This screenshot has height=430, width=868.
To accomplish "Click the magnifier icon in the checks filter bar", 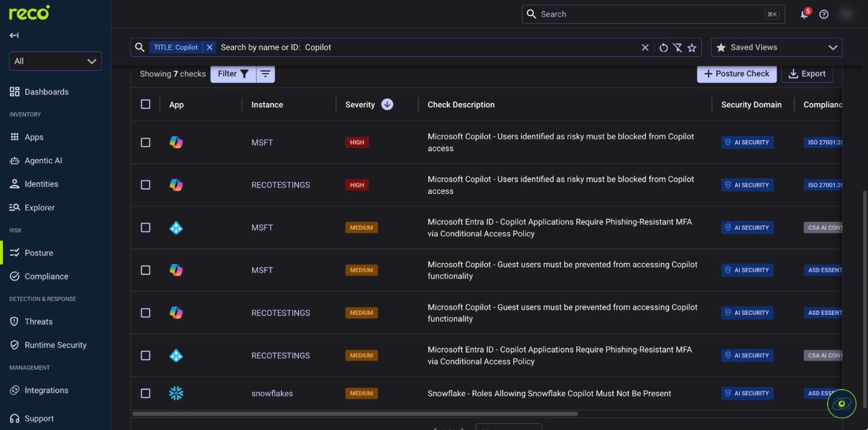I will (x=140, y=48).
